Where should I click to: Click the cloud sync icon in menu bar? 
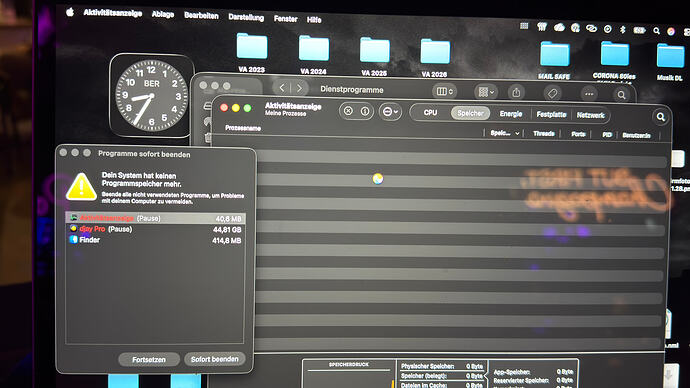559,27
